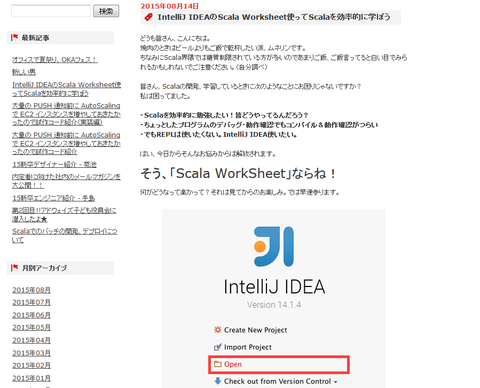Select the Version 14.1.4 text
The height and width of the screenshot is (388, 480).
click(274, 305)
